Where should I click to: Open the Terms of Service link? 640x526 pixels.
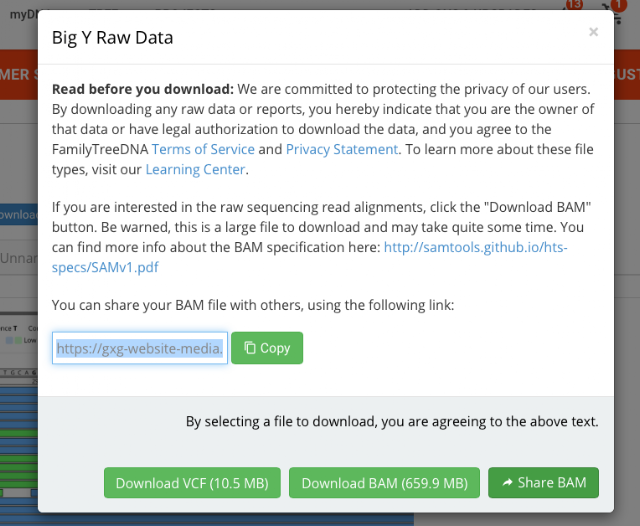pos(203,149)
